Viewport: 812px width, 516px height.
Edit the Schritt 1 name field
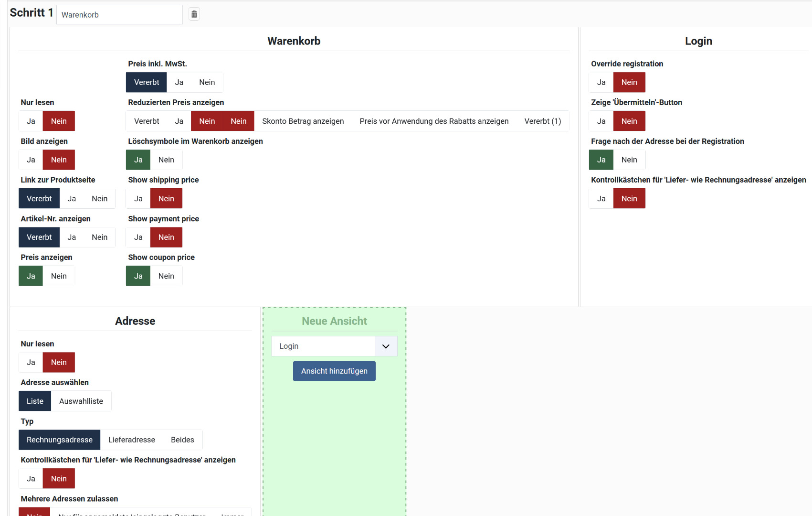click(x=119, y=15)
